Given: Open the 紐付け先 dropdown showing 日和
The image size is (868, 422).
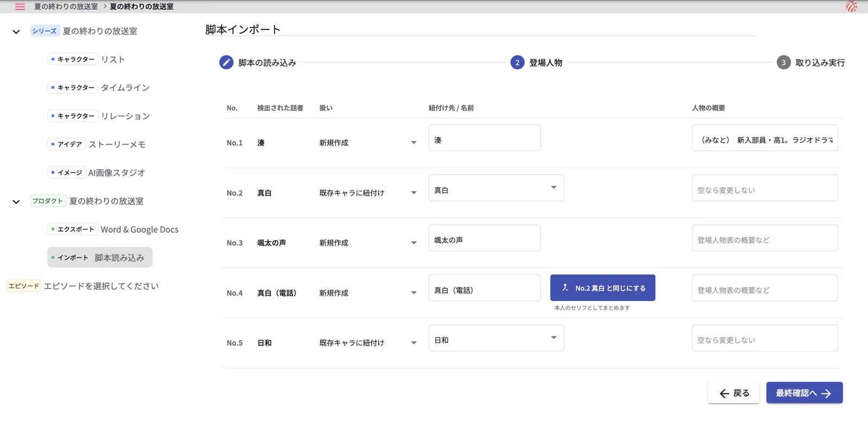Looking at the screenshot, I should [496, 338].
